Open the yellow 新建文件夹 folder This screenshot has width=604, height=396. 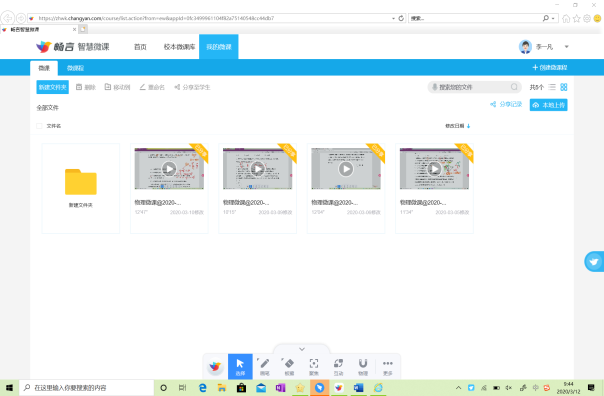click(x=81, y=182)
